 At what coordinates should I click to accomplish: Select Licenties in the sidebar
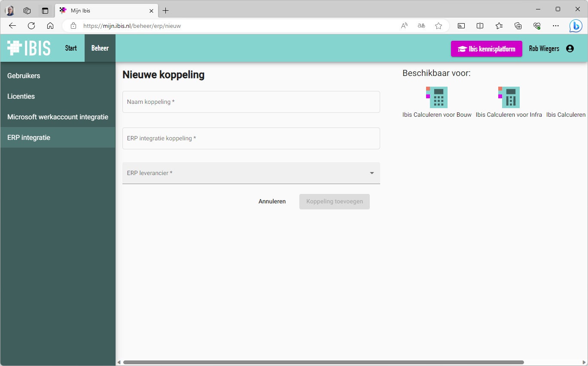pyautogui.click(x=58, y=96)
